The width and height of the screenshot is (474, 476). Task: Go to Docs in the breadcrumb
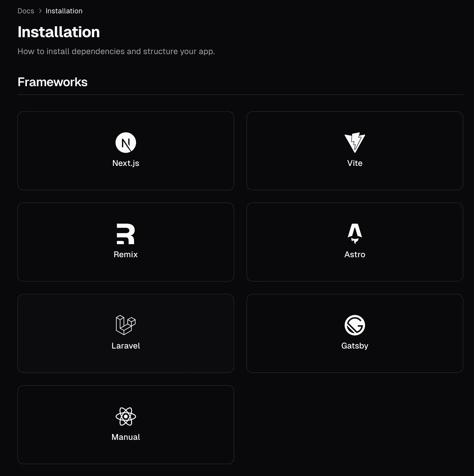26,11
